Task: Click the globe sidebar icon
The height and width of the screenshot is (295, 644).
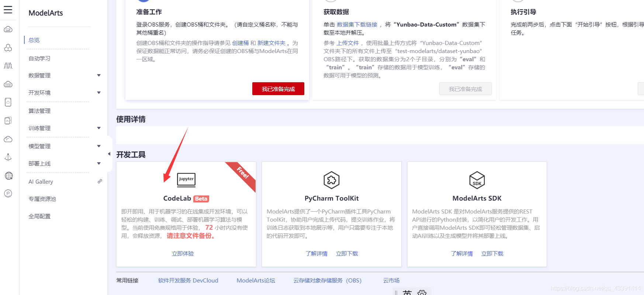Action: [8, 176]
